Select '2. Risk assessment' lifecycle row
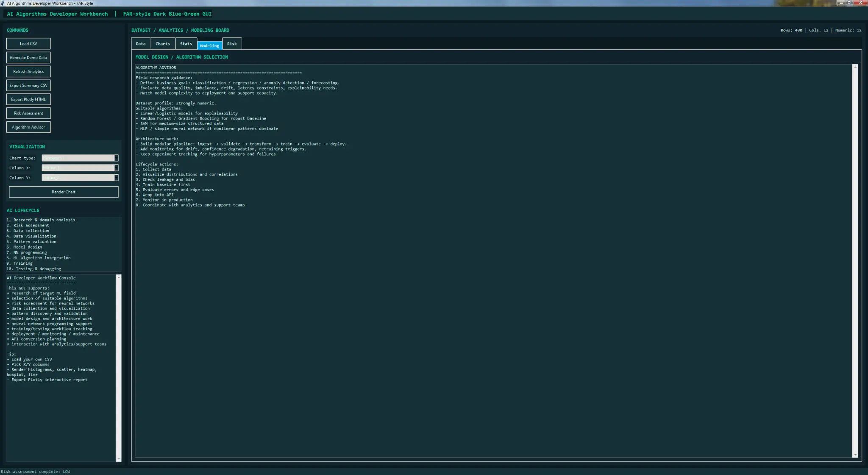The image size is (868, 475). point(64,226)
